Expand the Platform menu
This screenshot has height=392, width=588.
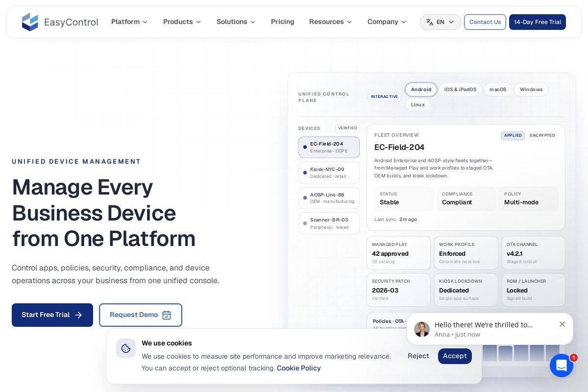[x=129, y=22]
